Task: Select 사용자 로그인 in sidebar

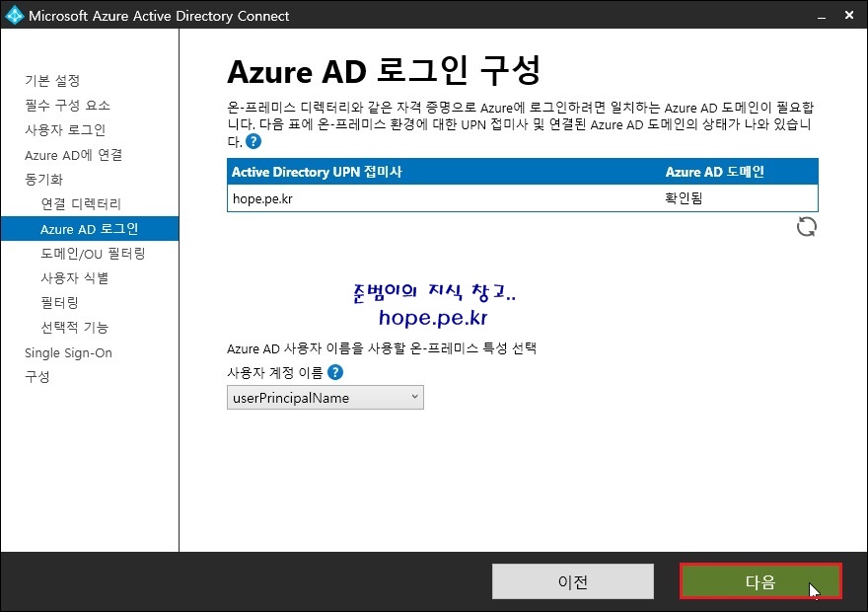Action: pyautogui.click(x=65, y=130)
